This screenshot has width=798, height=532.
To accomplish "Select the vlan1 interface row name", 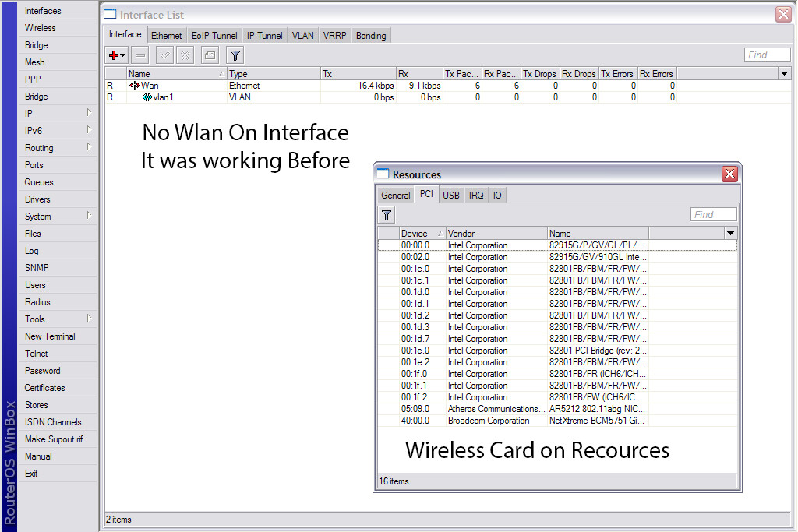I will click(x=163, y=97).
